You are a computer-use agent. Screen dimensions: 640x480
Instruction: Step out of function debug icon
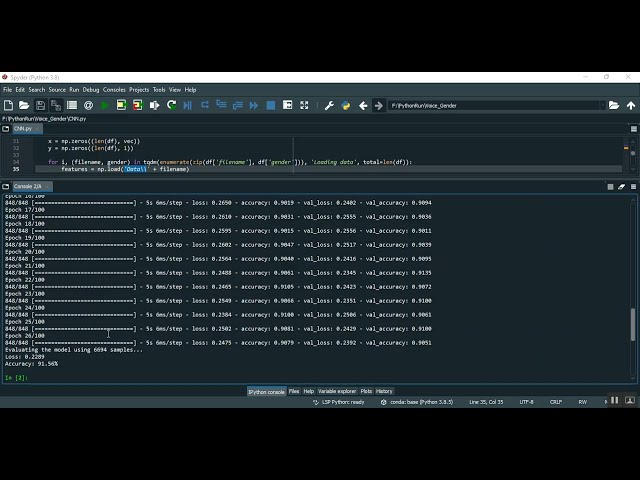[238, 105]
